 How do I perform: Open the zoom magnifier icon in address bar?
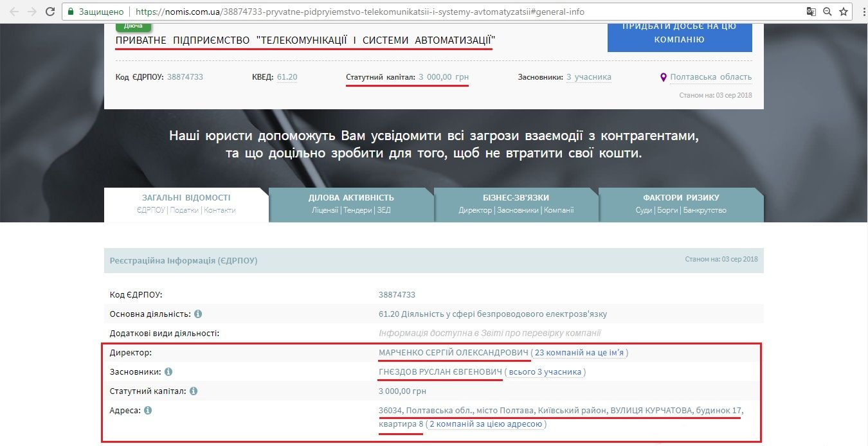[x=827, y=11]
